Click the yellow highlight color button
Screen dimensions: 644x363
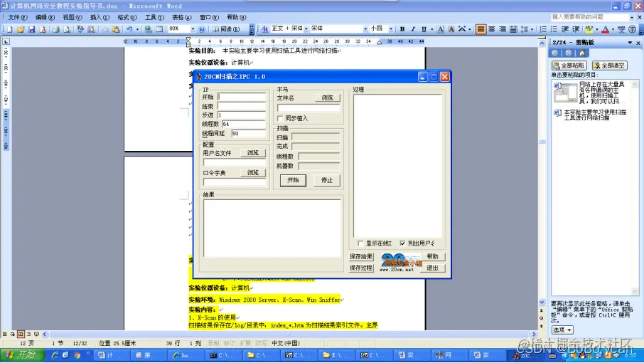pyautogui.click(x=589, y=28)
